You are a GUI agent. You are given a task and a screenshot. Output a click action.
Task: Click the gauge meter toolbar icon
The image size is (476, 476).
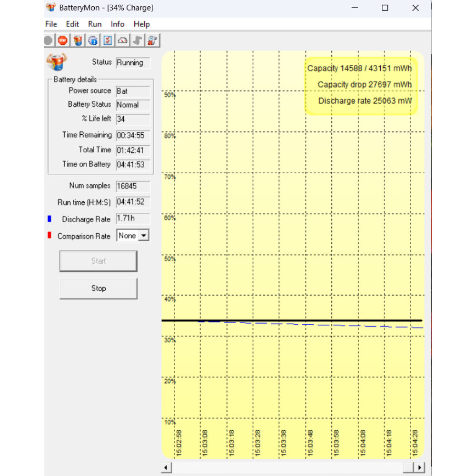click(x=123, y=41)
